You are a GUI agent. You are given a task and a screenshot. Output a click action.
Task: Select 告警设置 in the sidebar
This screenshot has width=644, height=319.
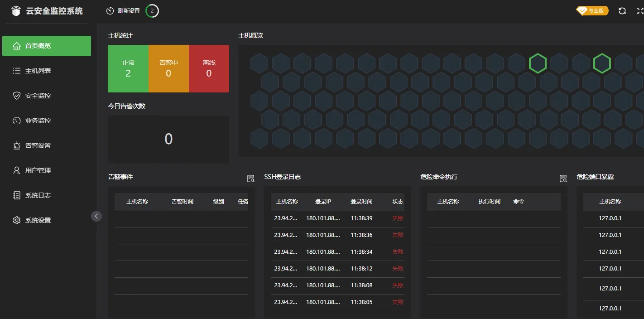coord(38,145)
